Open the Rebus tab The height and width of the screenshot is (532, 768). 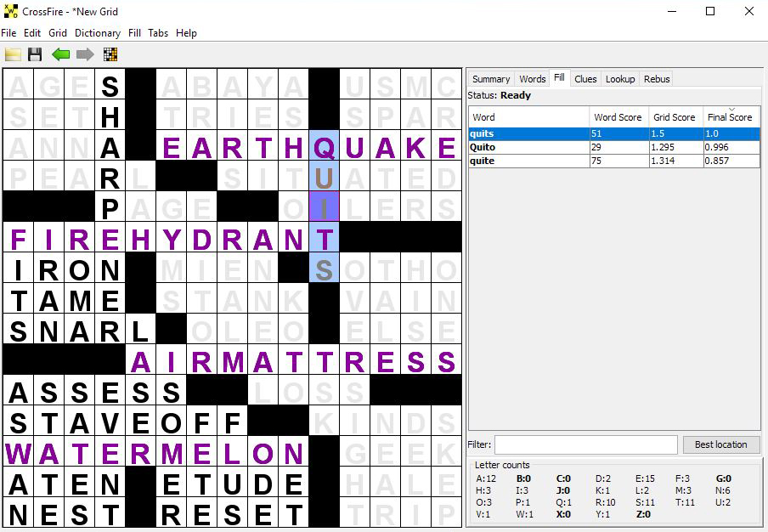657,79
